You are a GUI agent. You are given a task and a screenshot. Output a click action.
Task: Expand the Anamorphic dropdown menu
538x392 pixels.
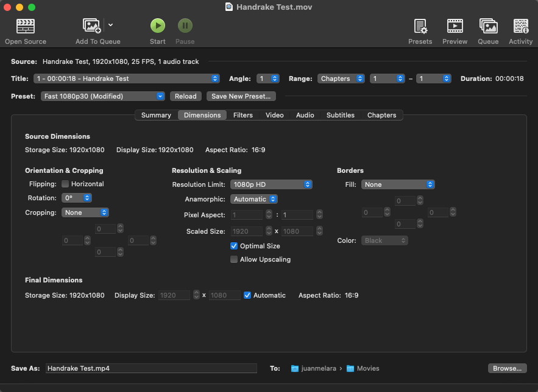254,199
